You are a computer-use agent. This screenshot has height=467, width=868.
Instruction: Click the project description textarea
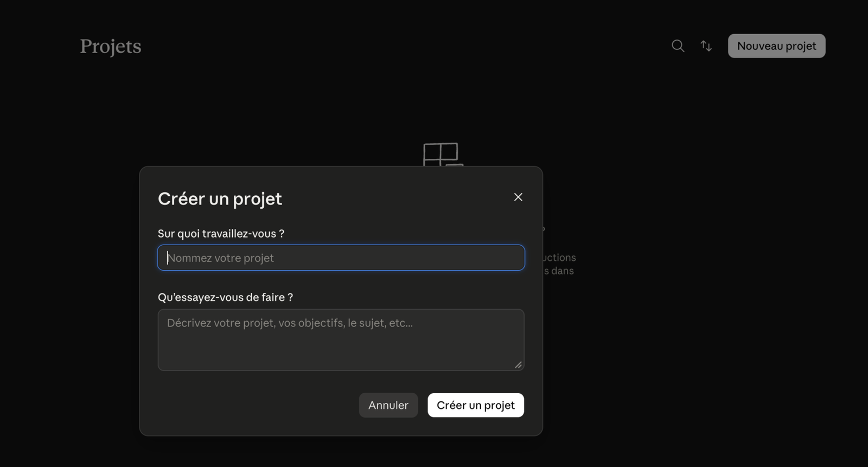[x=341, y=340]
